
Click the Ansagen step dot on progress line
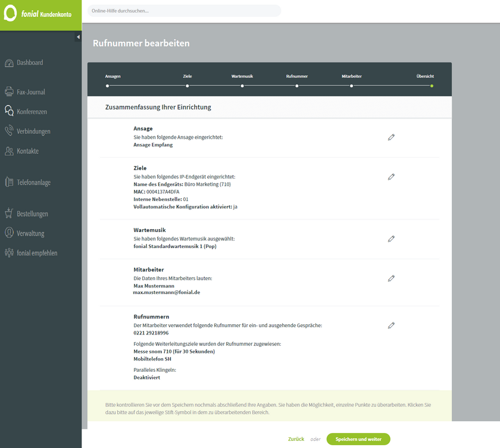[x=108, y=86]
